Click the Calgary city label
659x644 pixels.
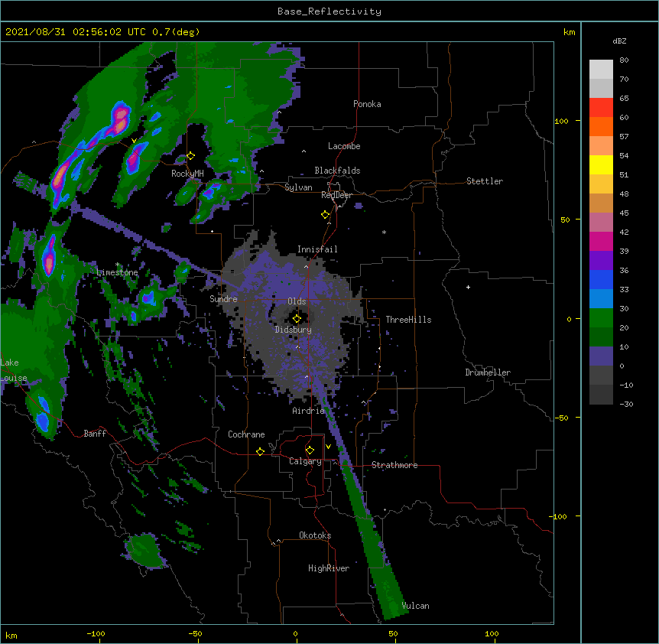[x=305, y=461]
